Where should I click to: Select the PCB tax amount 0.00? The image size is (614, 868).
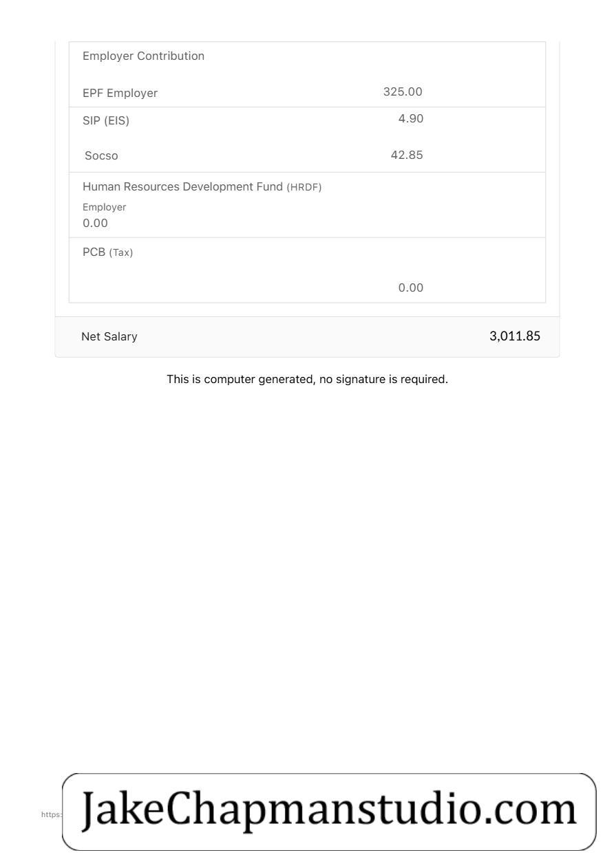point(411,287)
